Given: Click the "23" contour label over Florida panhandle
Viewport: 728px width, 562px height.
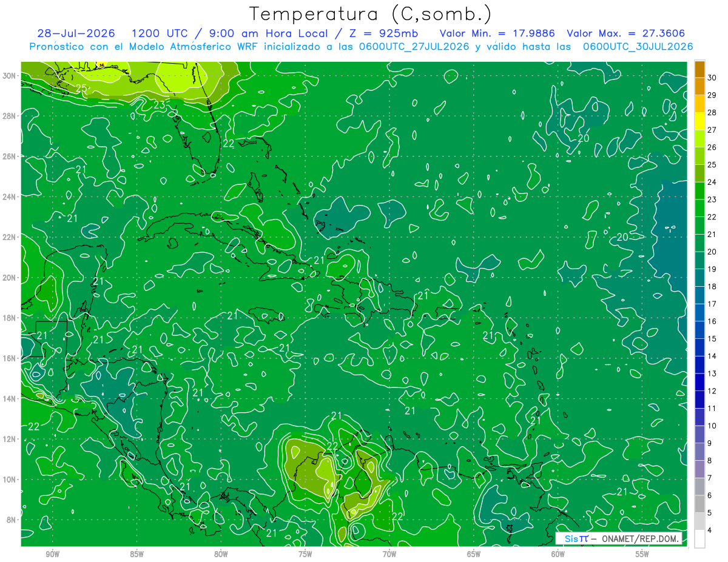Looking at the screenshot, I should (159, 105).
